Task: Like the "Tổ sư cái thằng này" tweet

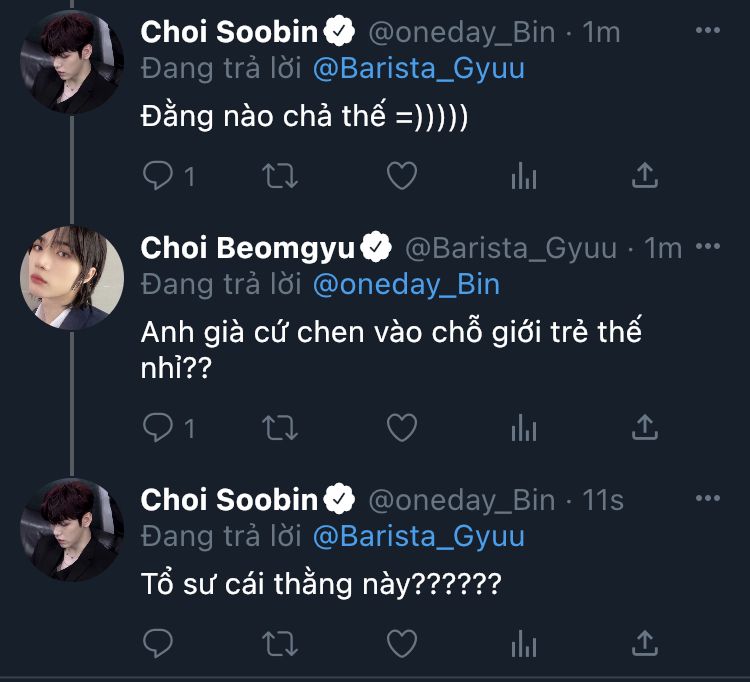Action: pyautogui.click(x=401, y=641)
